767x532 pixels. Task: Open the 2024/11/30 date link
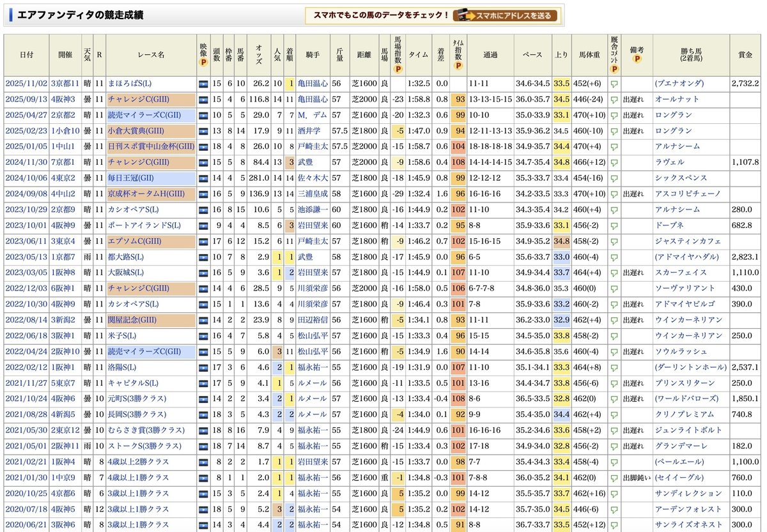[x=26, y=162]
